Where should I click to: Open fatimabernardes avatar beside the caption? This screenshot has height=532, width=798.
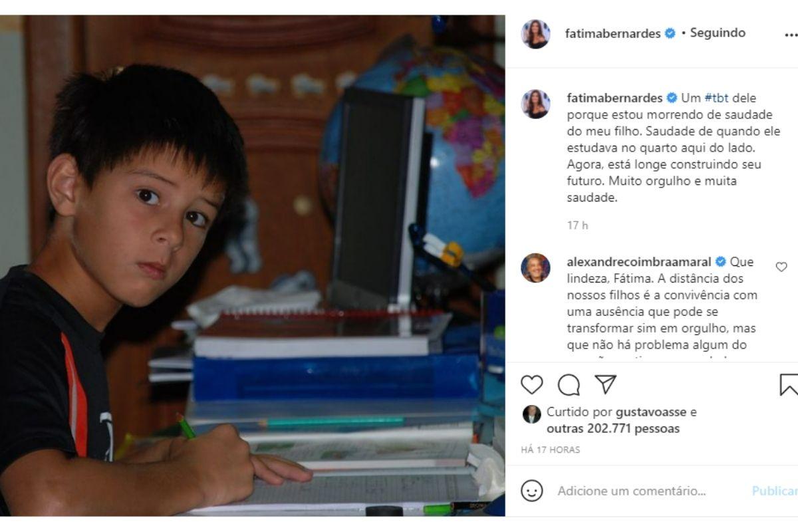point(535,104)
